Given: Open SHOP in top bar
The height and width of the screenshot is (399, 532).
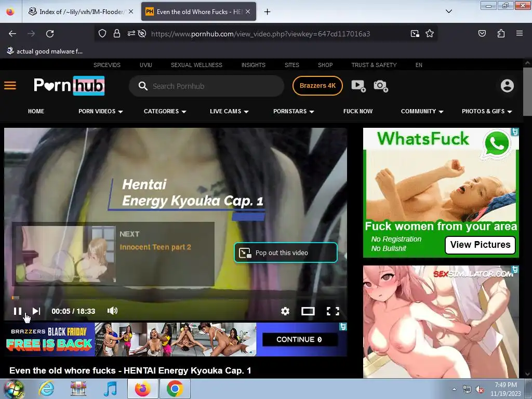Looking at the screenshot, I should point(325,65).
